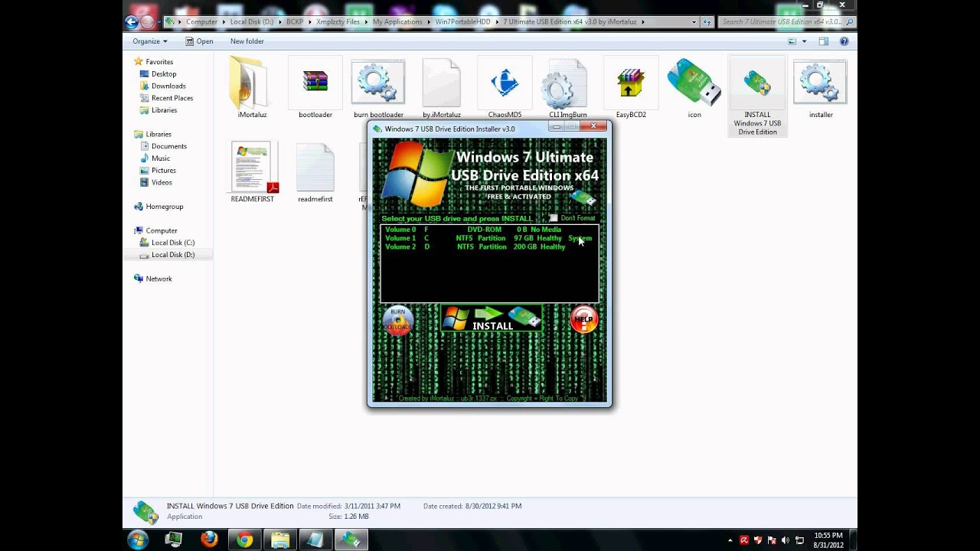Open Local Disk (C:) in navigation pane
The height and width of the screenshot is (551, 980).
(x=172, y=243)
